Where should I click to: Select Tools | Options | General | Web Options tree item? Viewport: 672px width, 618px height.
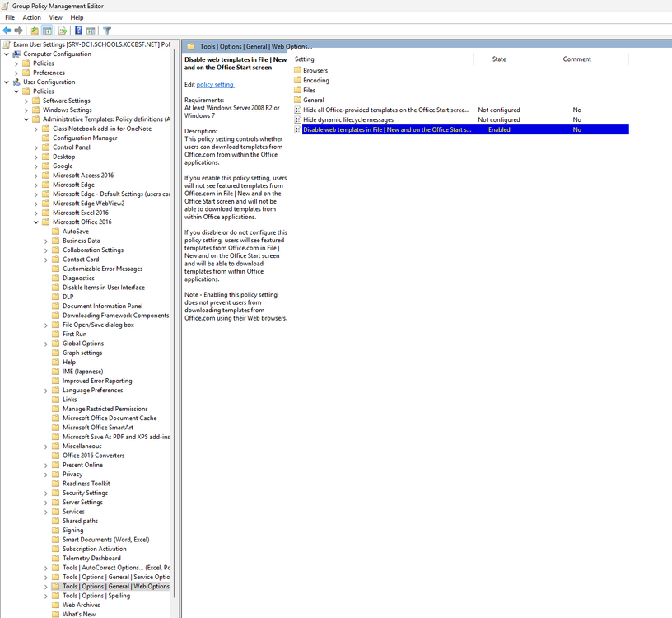[x=116, y=586]
